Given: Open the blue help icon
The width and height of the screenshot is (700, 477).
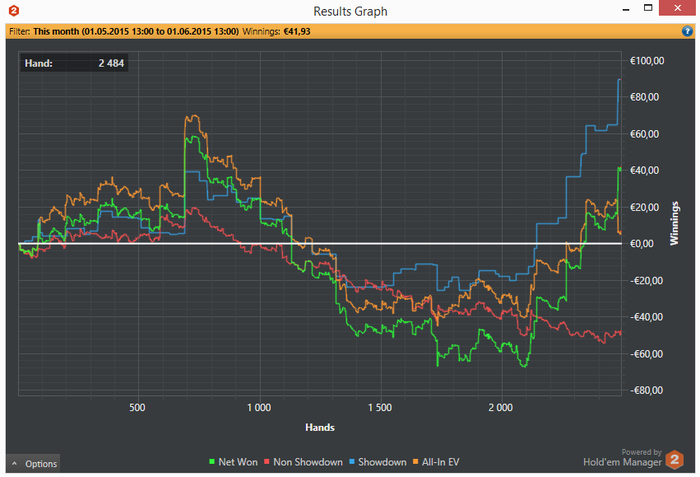Looking at the screenshot, I should pyautogui.click(x=687, y=31).
